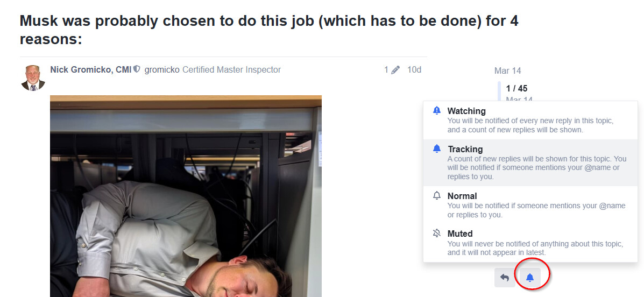Click the pencil edit history icon
This screenshot has height=297, width=644.
point(395,70)
